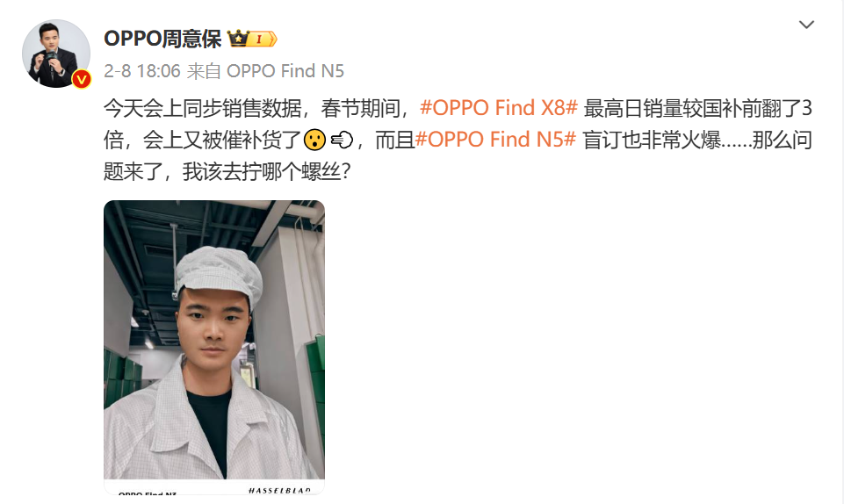
Task: Click the wind puff emoji
Action: 342,140
